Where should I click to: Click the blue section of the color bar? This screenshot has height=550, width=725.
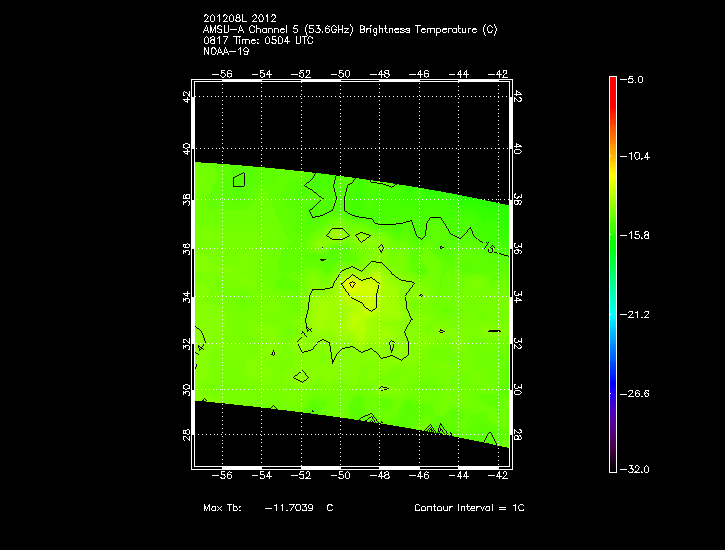(x=613, y=370)
